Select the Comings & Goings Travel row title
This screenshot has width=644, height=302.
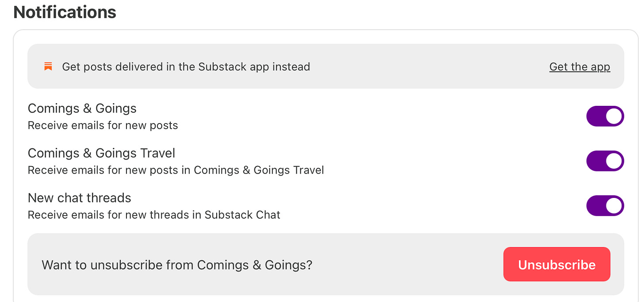[101, 153]
